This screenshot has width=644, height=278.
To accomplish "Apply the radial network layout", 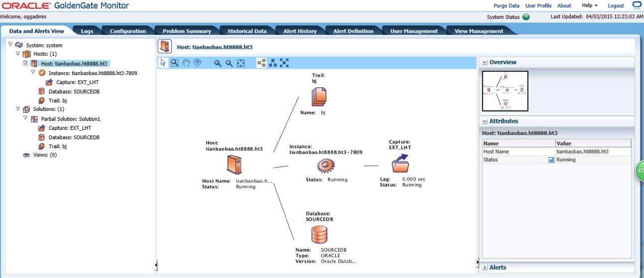I will click(284, 63).
